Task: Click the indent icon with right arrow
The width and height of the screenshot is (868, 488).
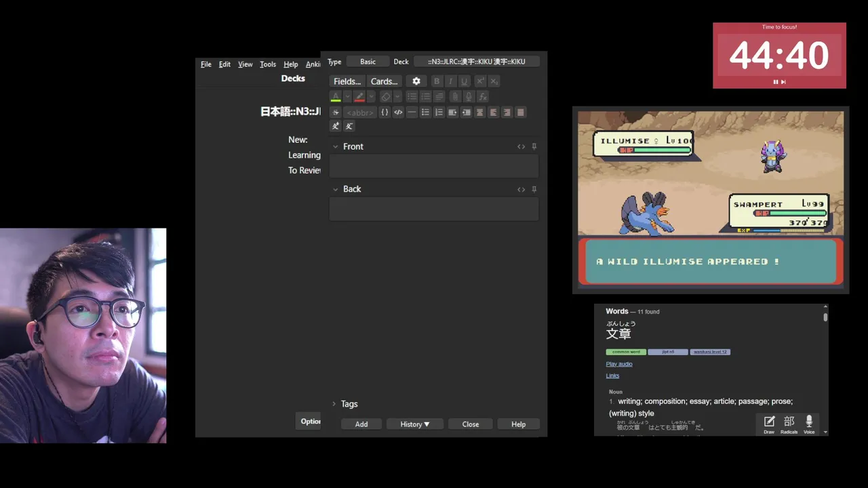Action: pos(452,113)
